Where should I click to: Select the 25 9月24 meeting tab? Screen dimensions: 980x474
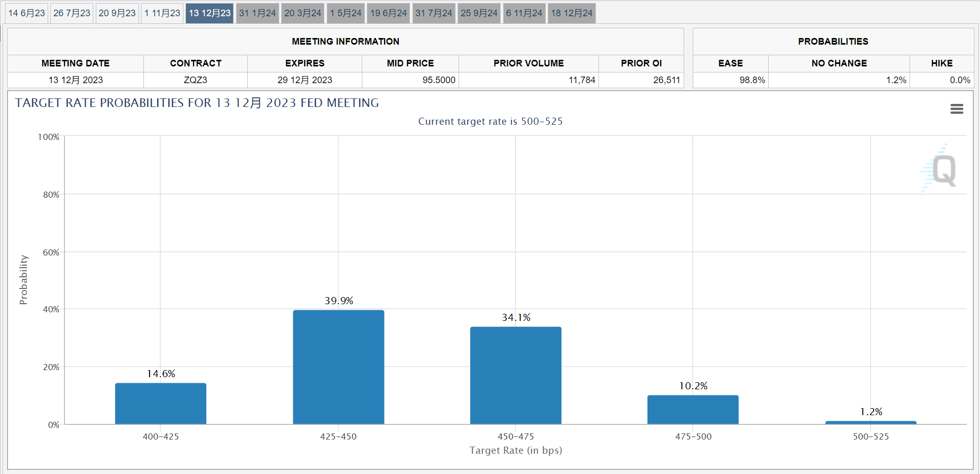click(479, 13)
